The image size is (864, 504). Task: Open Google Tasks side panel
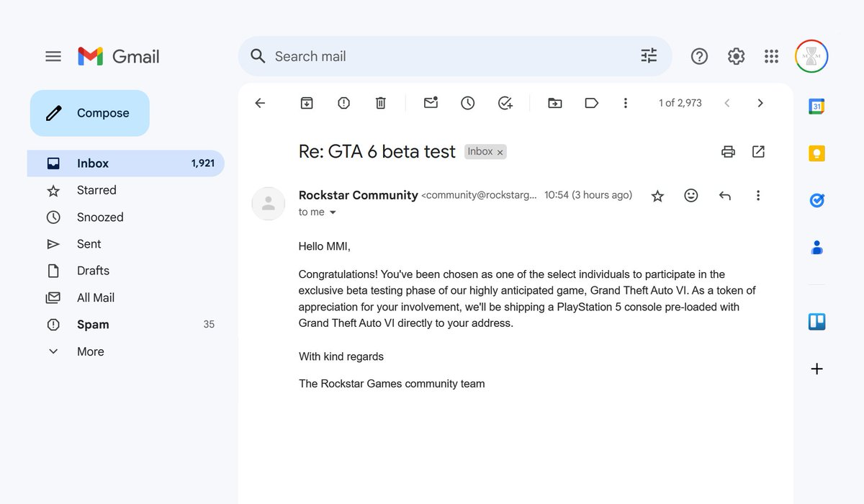click(x=816, y=201)
